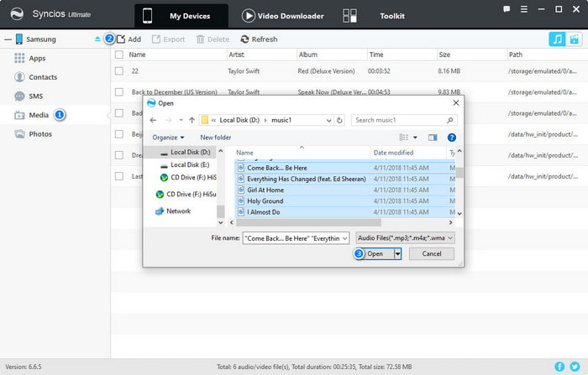The height and width of the screenshot is (375, 588).
Task: Check the box for the row starting Dre
Action: (119, 154)
